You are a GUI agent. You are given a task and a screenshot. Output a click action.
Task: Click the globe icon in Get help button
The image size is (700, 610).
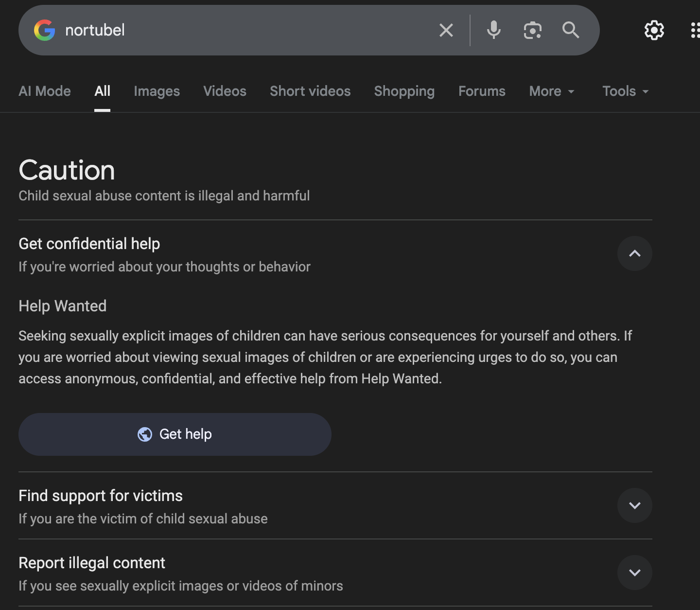point(145,434)
